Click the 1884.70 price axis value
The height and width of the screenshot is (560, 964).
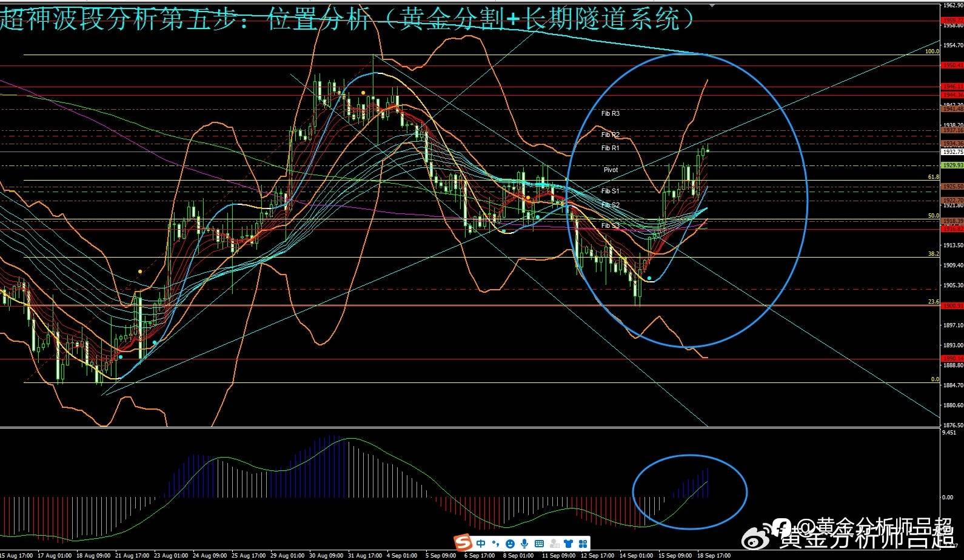click(954, 385)
